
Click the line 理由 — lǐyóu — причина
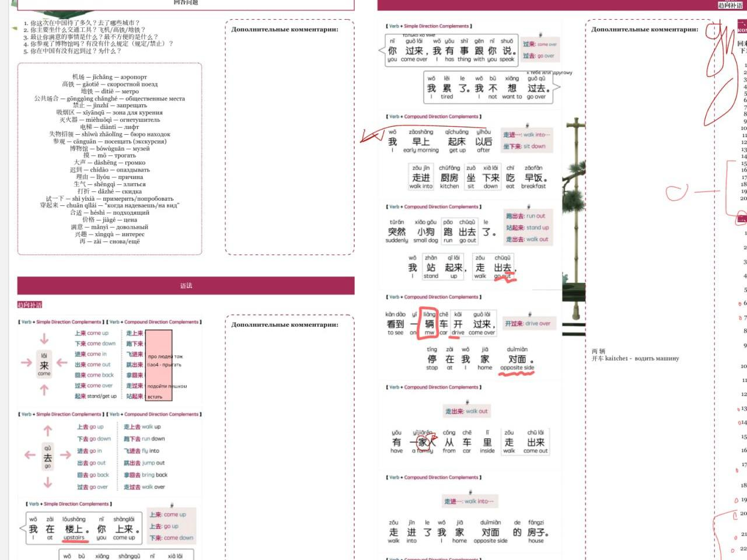(x=110, y=177)
